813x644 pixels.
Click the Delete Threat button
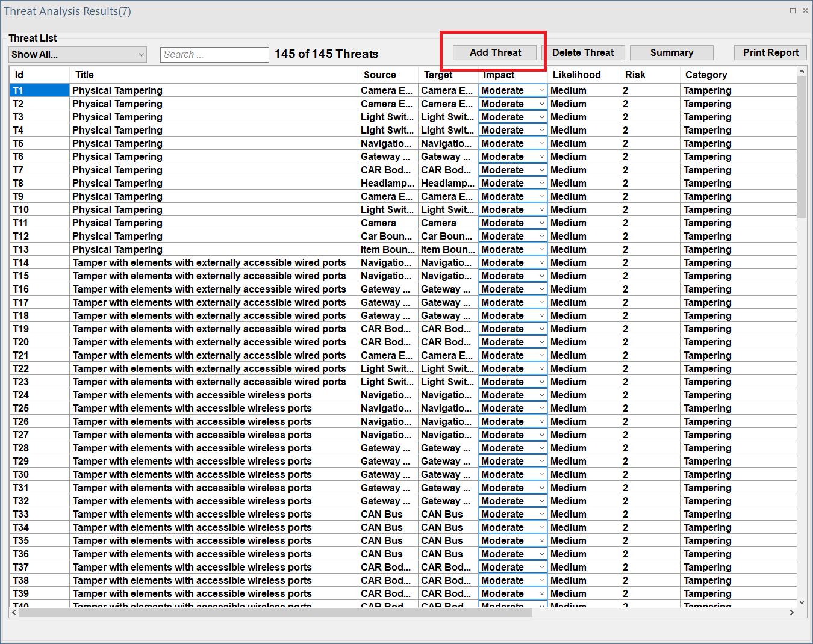[583, 53]
